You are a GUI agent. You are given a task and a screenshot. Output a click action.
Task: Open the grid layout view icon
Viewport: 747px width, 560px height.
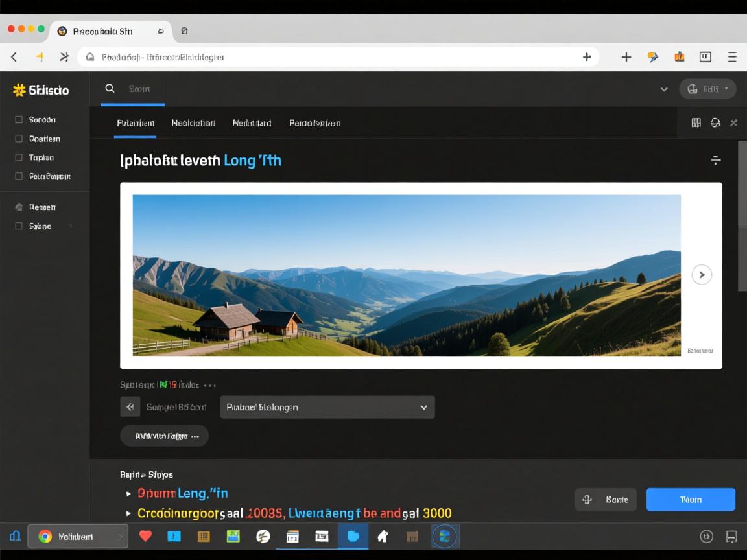coord(696,122)
